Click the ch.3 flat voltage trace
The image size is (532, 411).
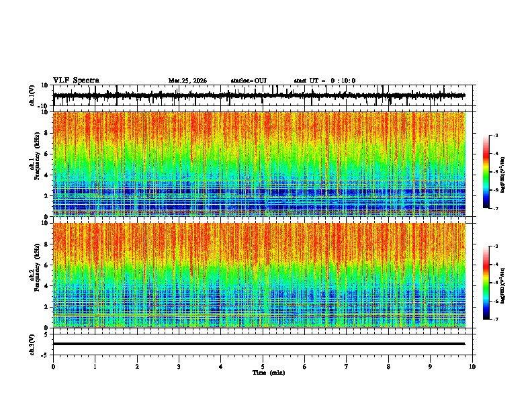pos(259,344)
